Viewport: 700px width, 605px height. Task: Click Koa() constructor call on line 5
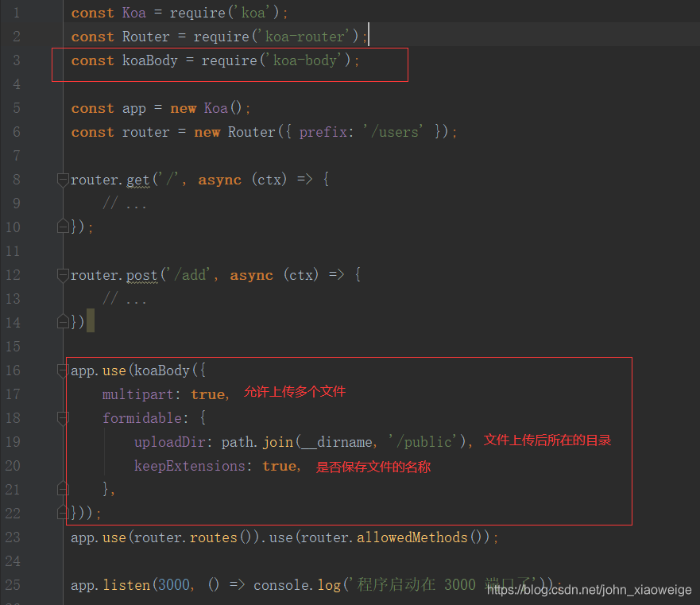223,107
